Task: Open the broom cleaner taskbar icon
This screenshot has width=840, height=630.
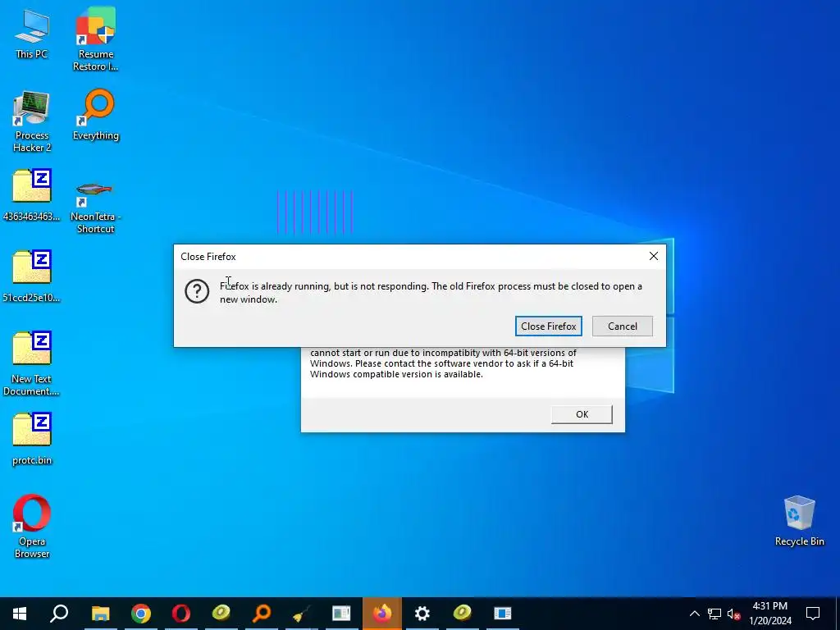Action: point(302,614)
